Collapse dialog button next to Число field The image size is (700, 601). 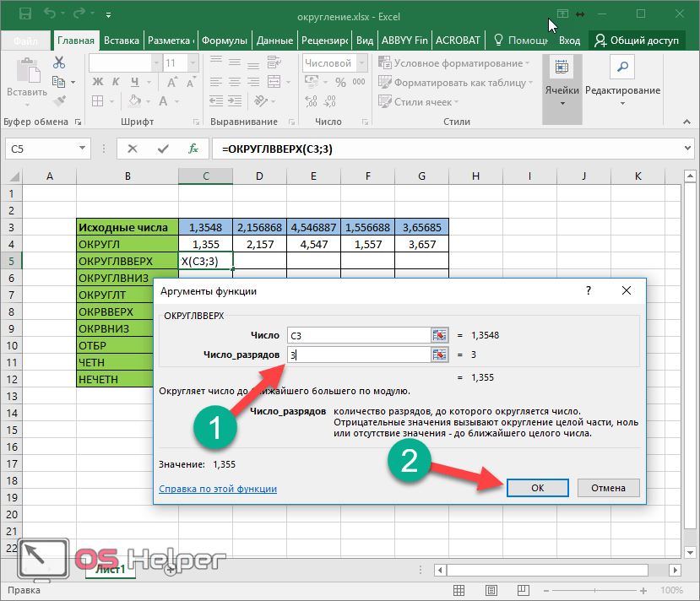click(x=439, y=335)
